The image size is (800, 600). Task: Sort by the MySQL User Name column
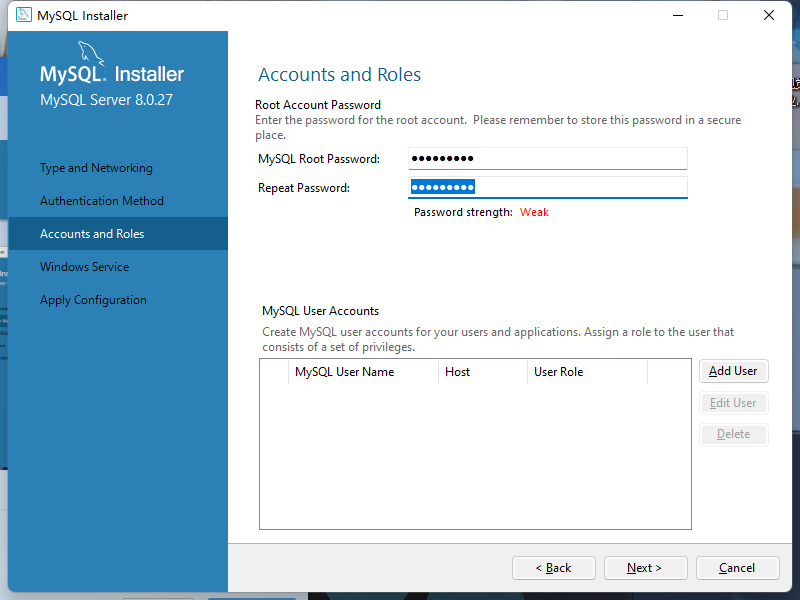pyautogui.click(x=345, y=372)
